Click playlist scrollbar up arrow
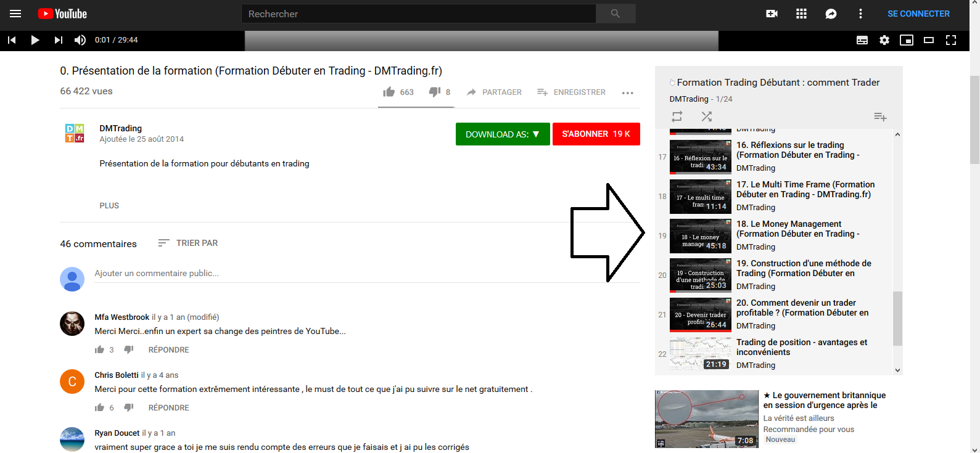This screenshot has width=980, height=453. click(897, 134)
